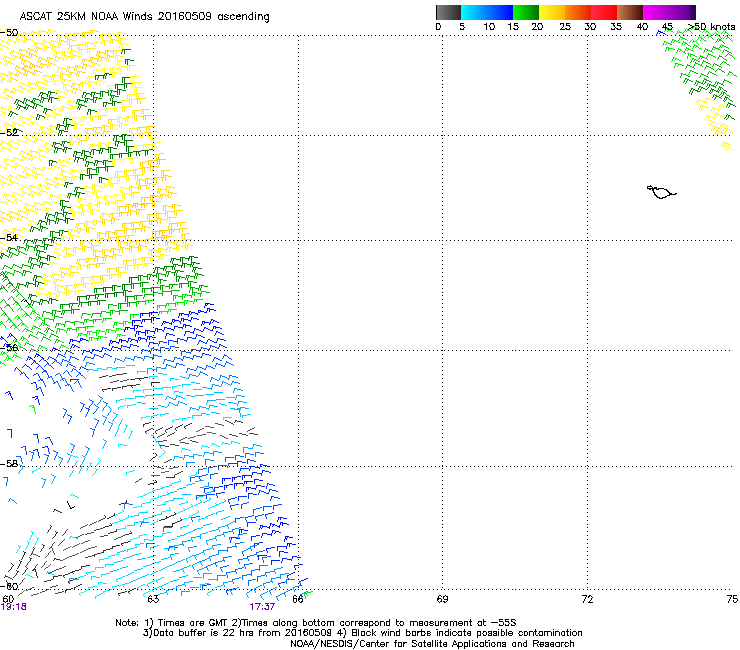
Task: Click the legend label '25'
Action: [565, 27]
